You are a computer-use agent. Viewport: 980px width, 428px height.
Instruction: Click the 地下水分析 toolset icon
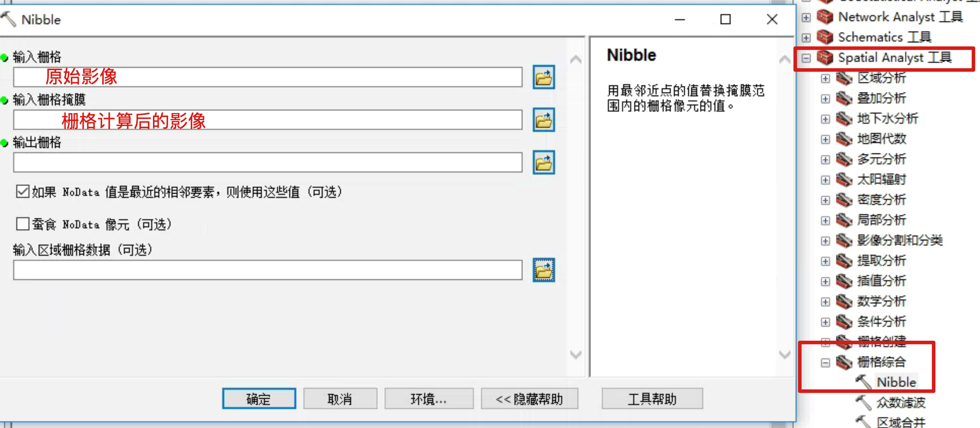pos(844,118)
